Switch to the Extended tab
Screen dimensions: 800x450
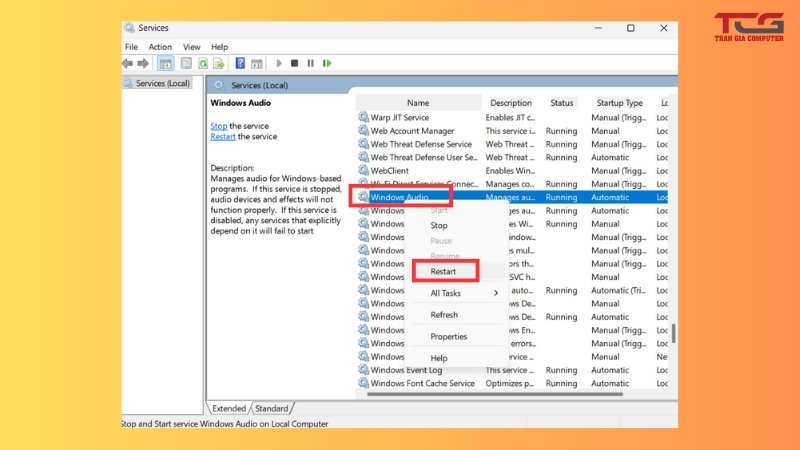click(229, 408)
